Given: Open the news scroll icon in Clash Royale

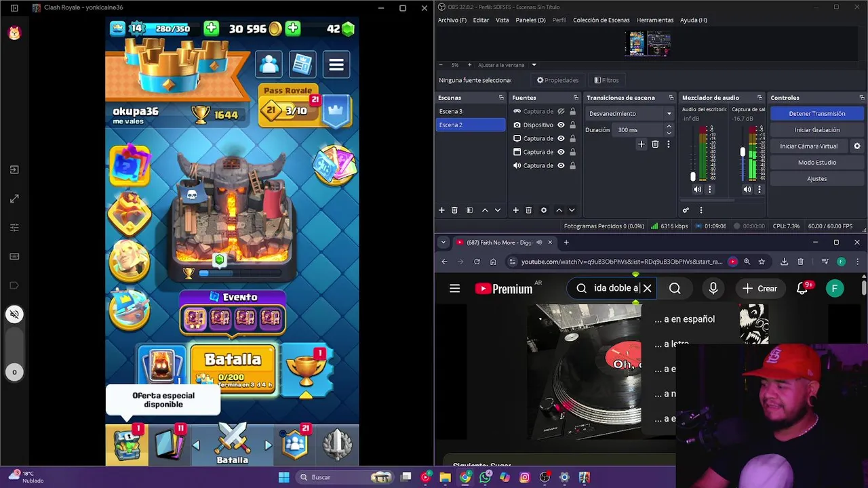Looking at the screenshot, I should click(302, 65).
